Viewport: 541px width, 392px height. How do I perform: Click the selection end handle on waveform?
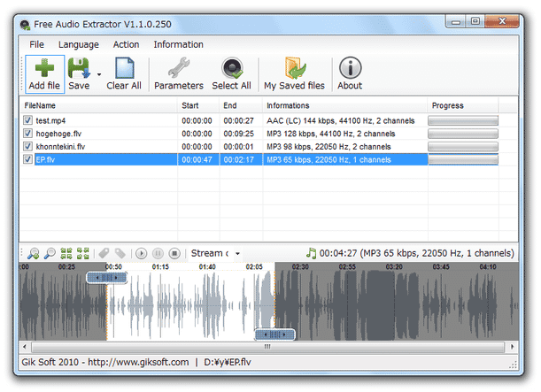[x=274, y=334]
